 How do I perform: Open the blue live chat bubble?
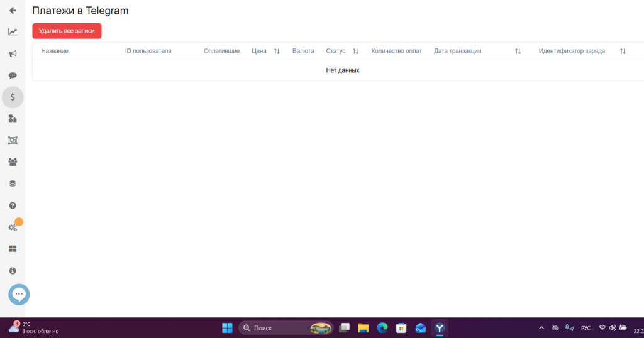(x=19, y=294)
